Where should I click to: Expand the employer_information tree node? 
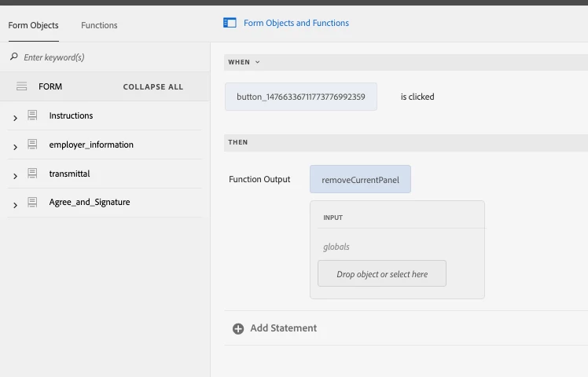point(15,146)
